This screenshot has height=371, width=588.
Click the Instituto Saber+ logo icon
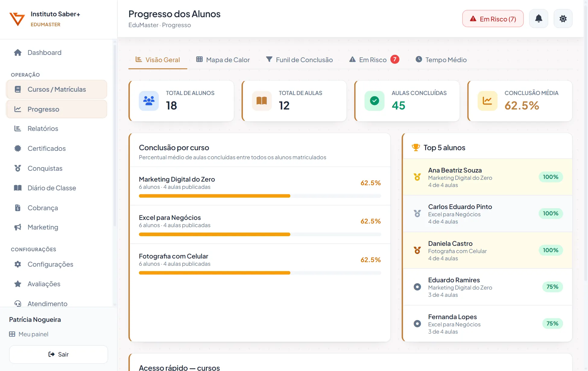(17, 19)
